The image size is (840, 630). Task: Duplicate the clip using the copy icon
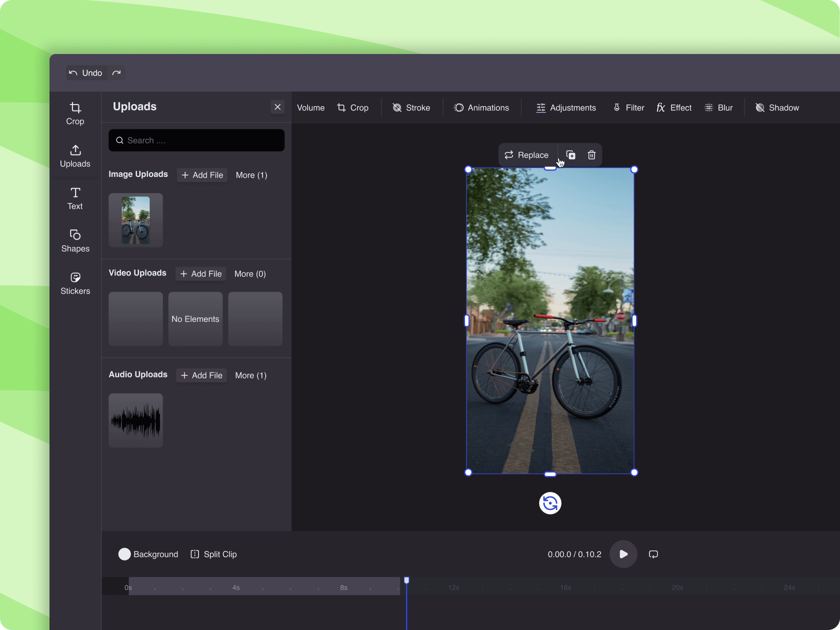[570, 155]
